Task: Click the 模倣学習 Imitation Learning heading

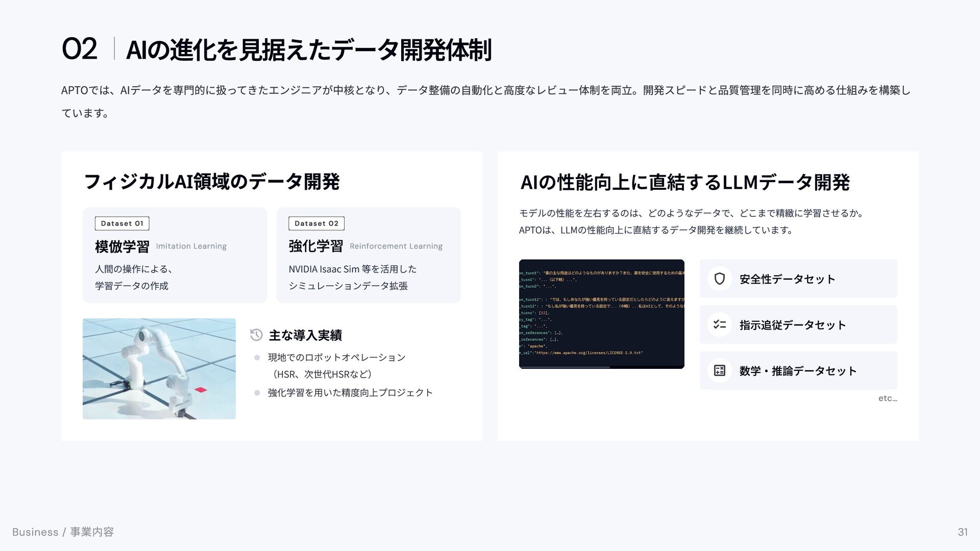Action: (x=160, y=246)
